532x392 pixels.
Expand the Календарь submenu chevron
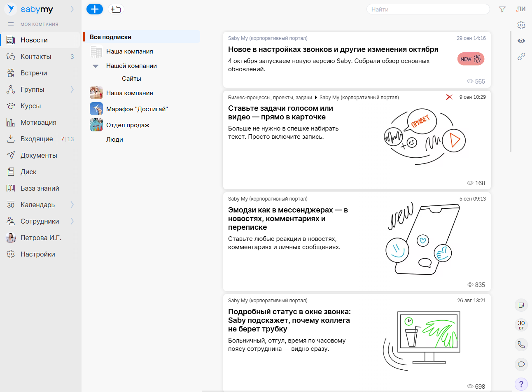[72, 205]
